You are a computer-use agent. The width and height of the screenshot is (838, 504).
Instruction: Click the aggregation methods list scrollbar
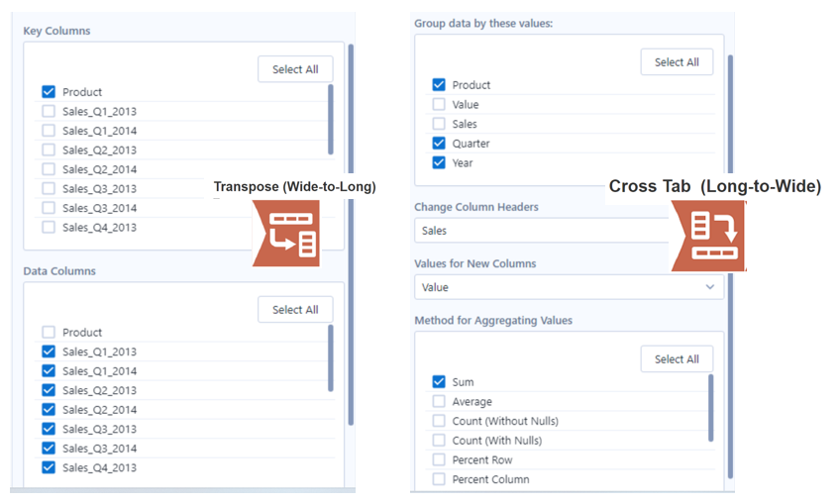(x=711, y=408)
